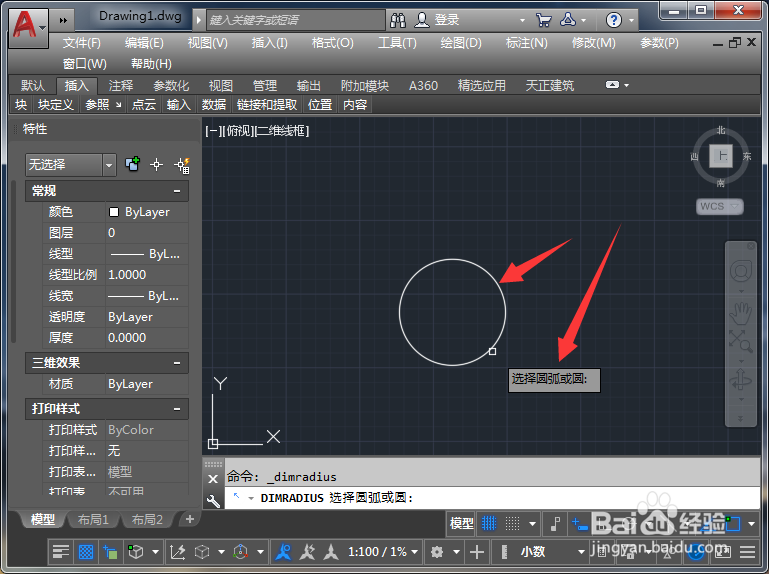This screenshot has width=769, height=574.
Task: Open the help question mark icon
Action: [614, 20]
